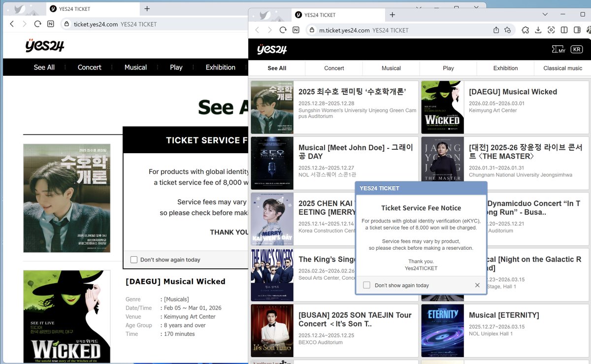Open '[DAEGU] Musical Wicked' title in the front window
This screenshot has width=591, height=364.
click(x=513, y=92)
